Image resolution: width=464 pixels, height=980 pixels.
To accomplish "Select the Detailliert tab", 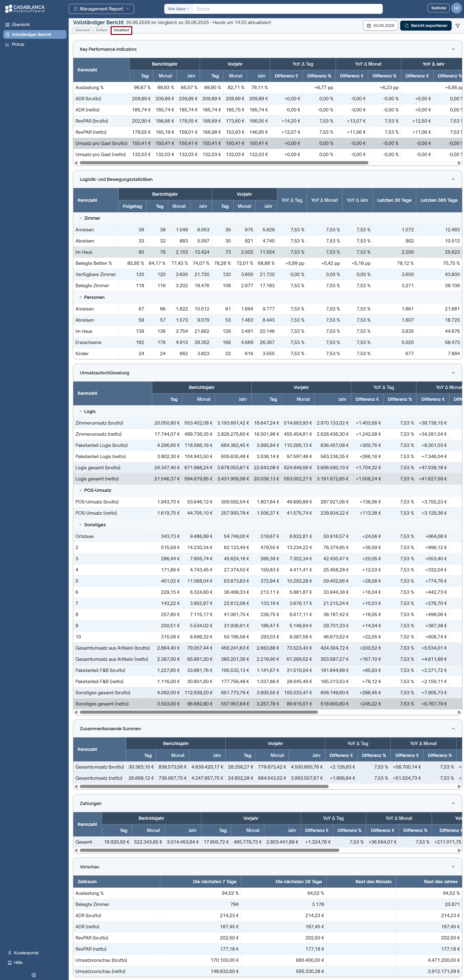I will (x=121, y=30).
